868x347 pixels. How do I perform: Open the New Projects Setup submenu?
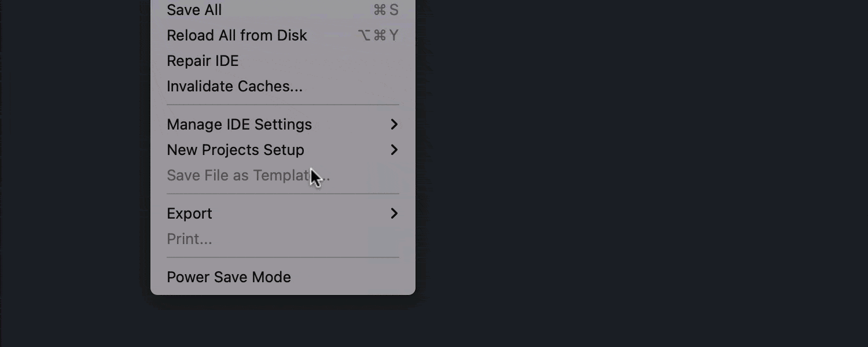[235, 150]
